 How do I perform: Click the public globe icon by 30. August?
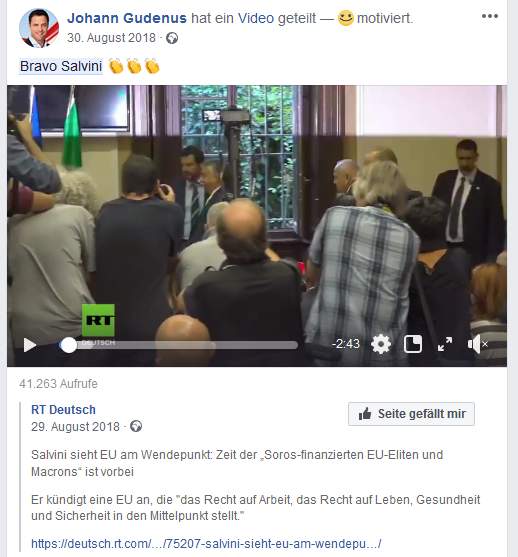click(172, 38)
